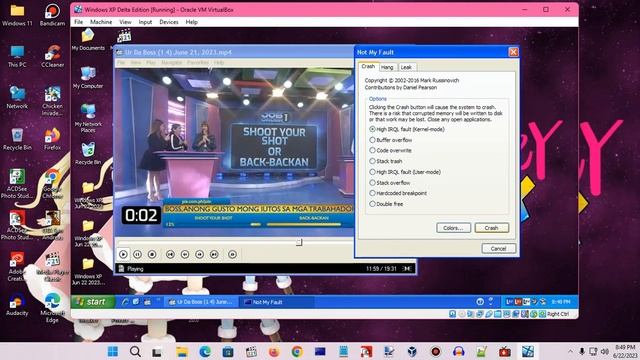Open My Network Places on XP desktop
The height and width of the screenshot is (360, 640).
click(x=88, y=118)
